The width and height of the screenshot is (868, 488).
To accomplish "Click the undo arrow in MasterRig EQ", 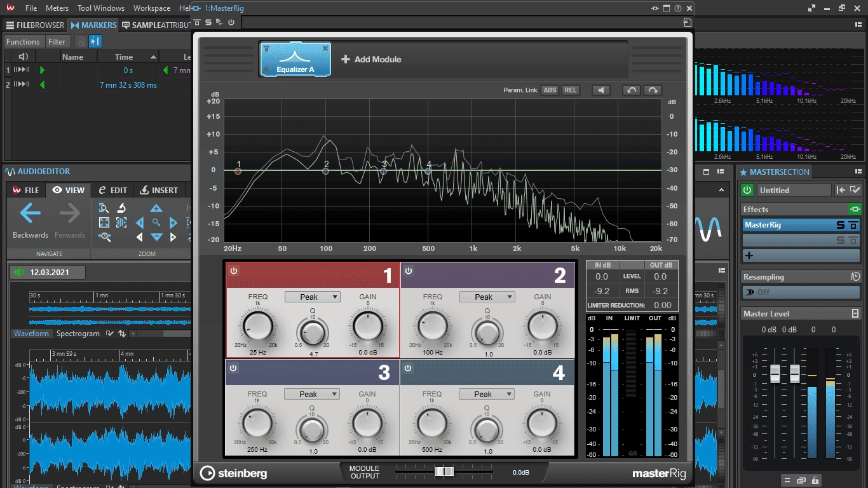I will coord(631,90).
